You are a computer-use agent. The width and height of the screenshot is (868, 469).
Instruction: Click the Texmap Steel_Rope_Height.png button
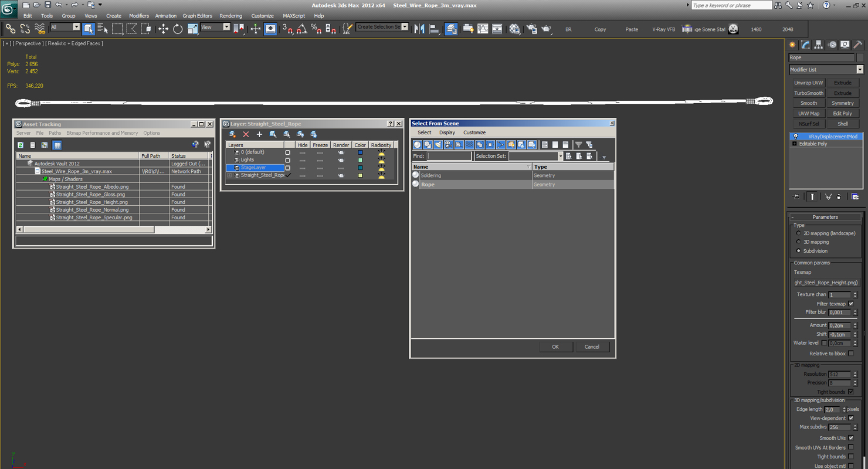click(x=826, y=283)
